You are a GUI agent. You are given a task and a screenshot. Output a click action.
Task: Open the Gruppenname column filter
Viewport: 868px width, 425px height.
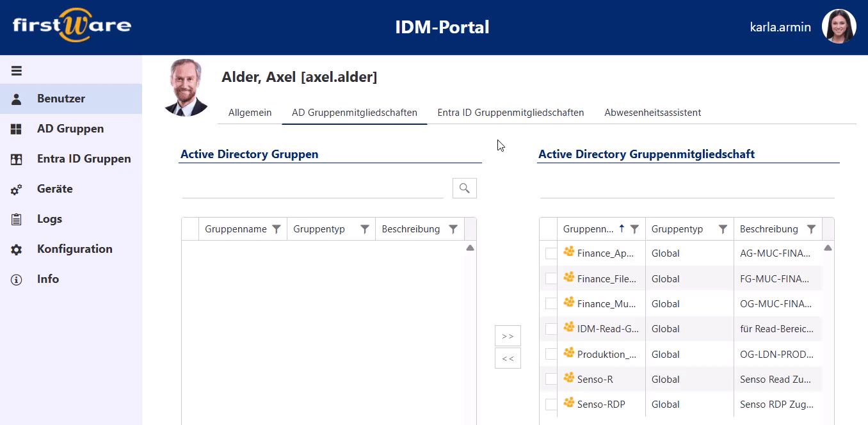276,229
